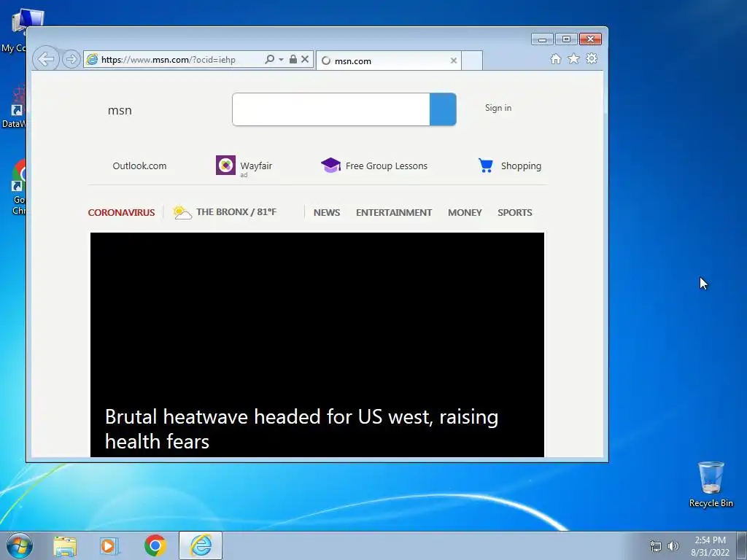Open the Tools gear menu
This screenshot has height=560, width=747.
pos(592,58)
